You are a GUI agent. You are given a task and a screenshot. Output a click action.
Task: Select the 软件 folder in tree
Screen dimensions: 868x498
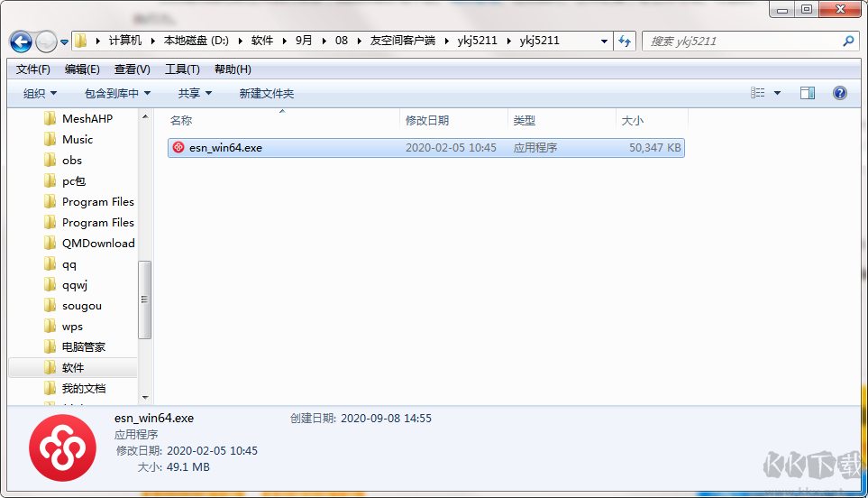coord(73,368)
